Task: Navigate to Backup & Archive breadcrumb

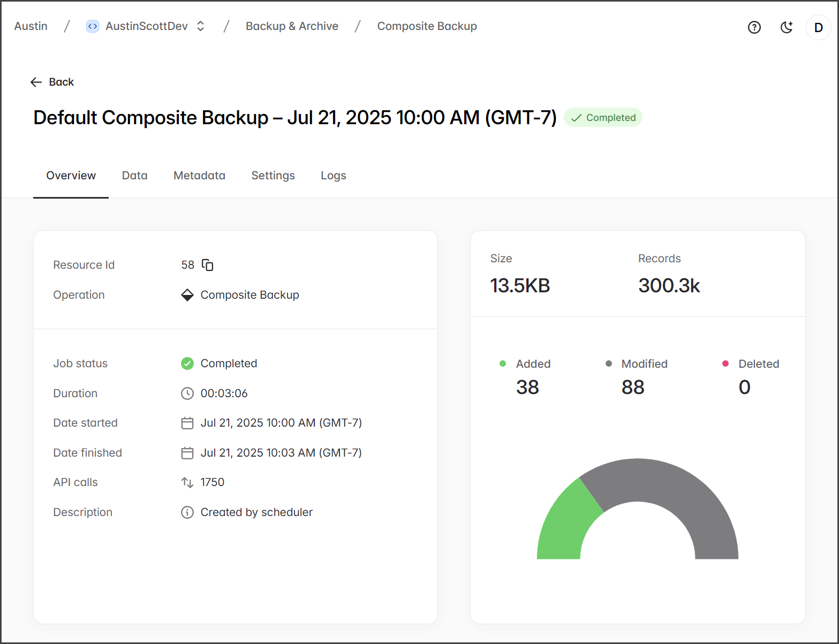Action: coord(292,26)
